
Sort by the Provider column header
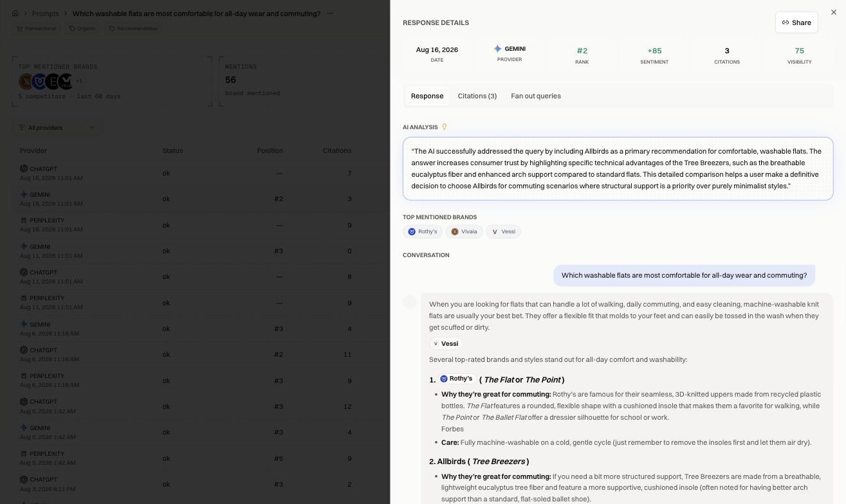(33, 150)
